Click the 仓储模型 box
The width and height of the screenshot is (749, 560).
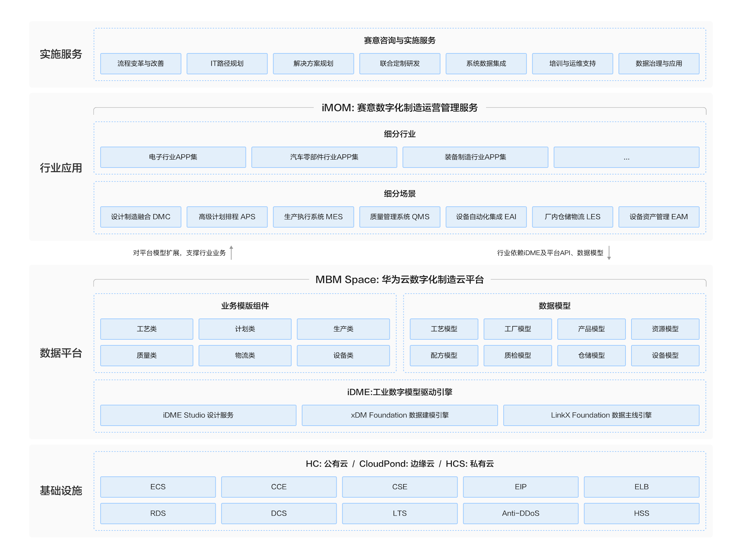click(591, 355)
